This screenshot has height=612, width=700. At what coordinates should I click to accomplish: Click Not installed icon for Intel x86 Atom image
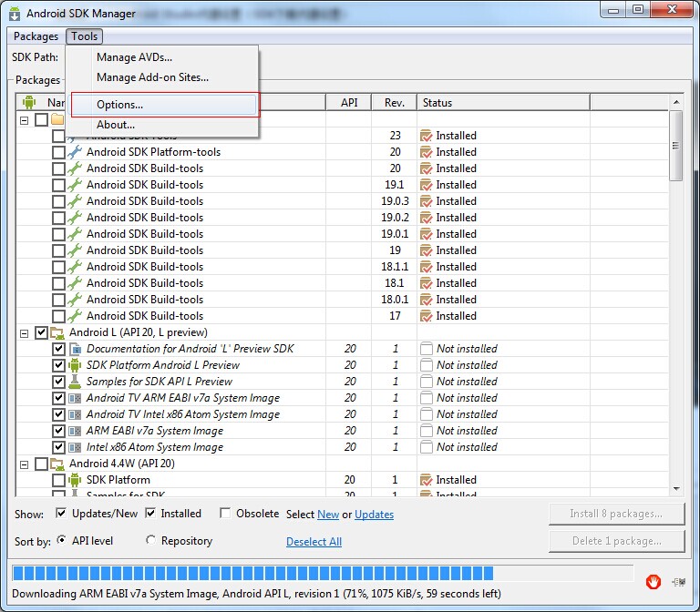tap(427, 447)
